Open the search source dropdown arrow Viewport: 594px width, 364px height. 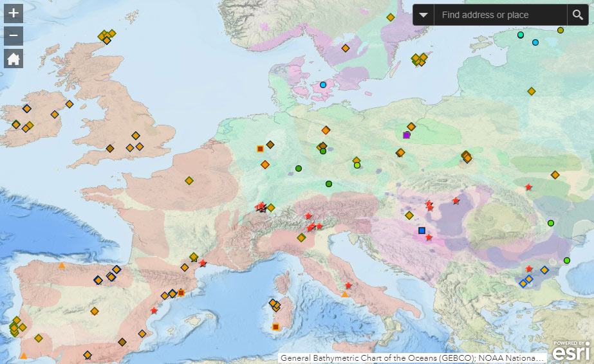423,15
